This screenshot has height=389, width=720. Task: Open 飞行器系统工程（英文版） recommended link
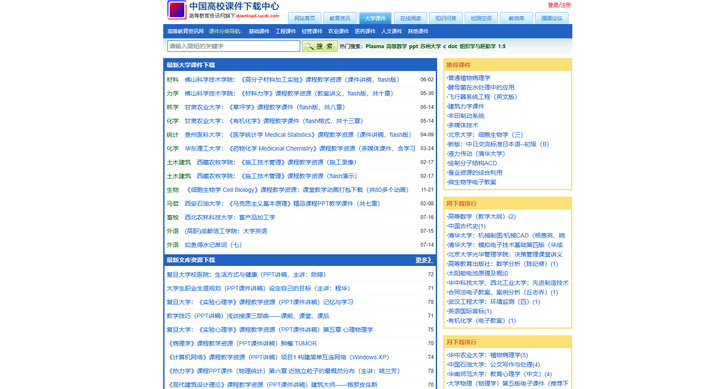[x=482, y=97]
